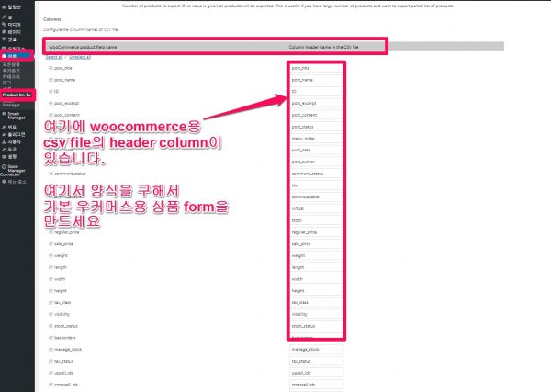Toggle the backorders checkbox
The height and width of the screenshot is (392, 551).
coord(51,338)
